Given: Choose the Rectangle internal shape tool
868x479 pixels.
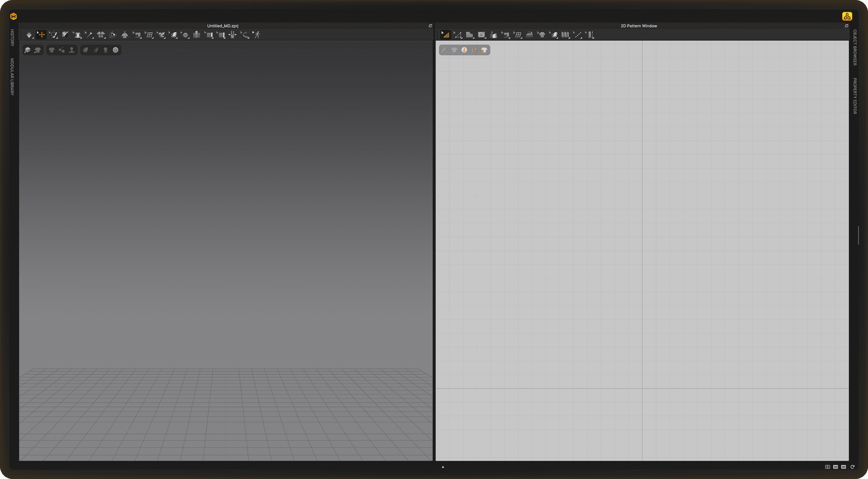Looking at the screenshot, I should pos(481,35).
